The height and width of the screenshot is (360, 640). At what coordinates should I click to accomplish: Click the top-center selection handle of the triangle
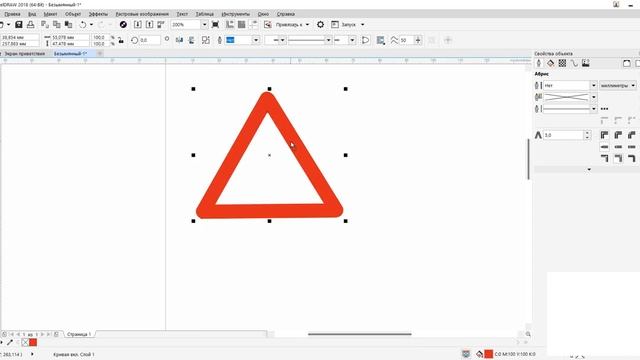269,89
